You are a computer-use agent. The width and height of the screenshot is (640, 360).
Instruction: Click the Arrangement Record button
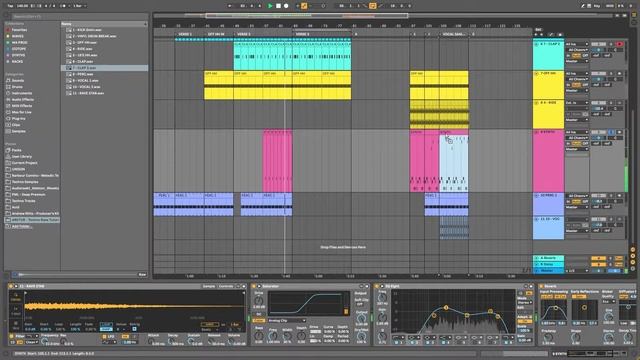[286, 6]
